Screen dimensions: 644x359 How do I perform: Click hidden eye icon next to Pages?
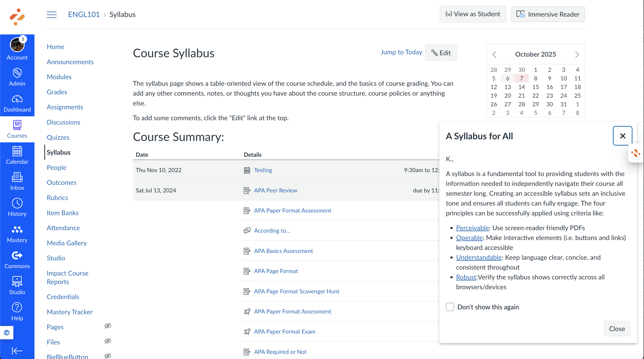(108, 326)
